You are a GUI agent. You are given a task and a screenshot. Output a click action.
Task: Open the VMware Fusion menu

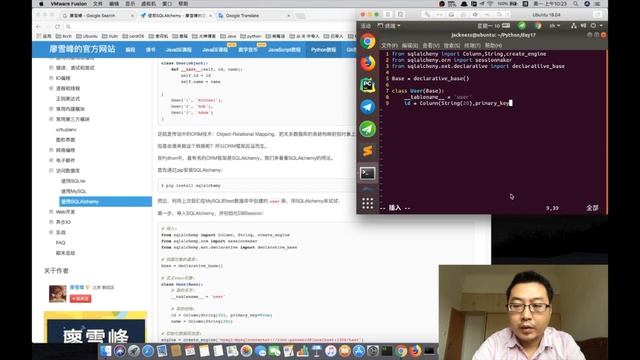pos(69,4)
